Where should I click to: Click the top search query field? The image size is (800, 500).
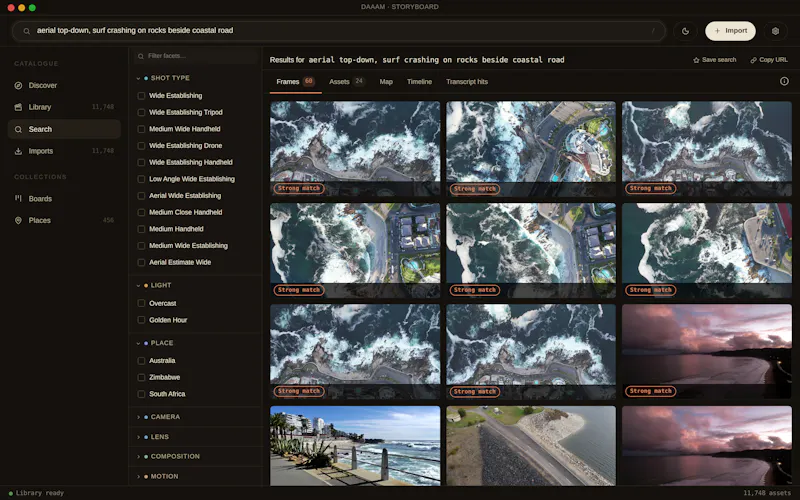click(x=339, y=31)
